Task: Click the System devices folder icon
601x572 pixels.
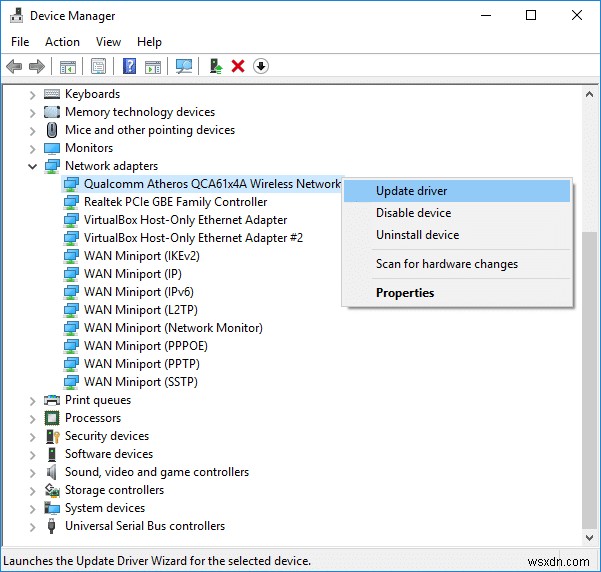Action: 52,508
